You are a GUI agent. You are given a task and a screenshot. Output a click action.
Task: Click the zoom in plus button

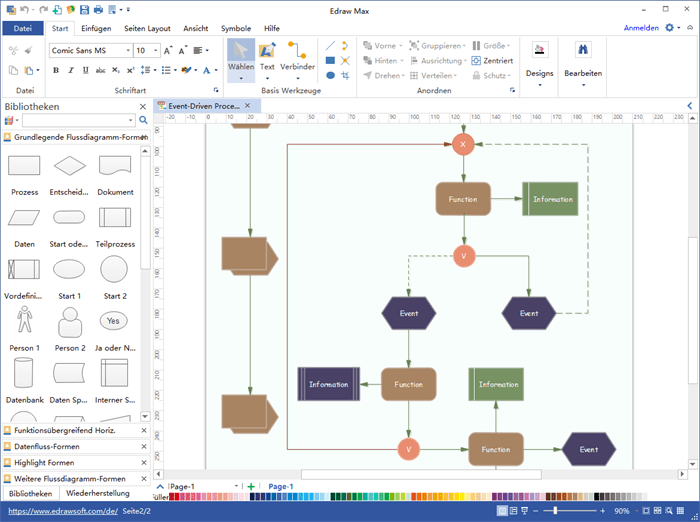(602, 511)
